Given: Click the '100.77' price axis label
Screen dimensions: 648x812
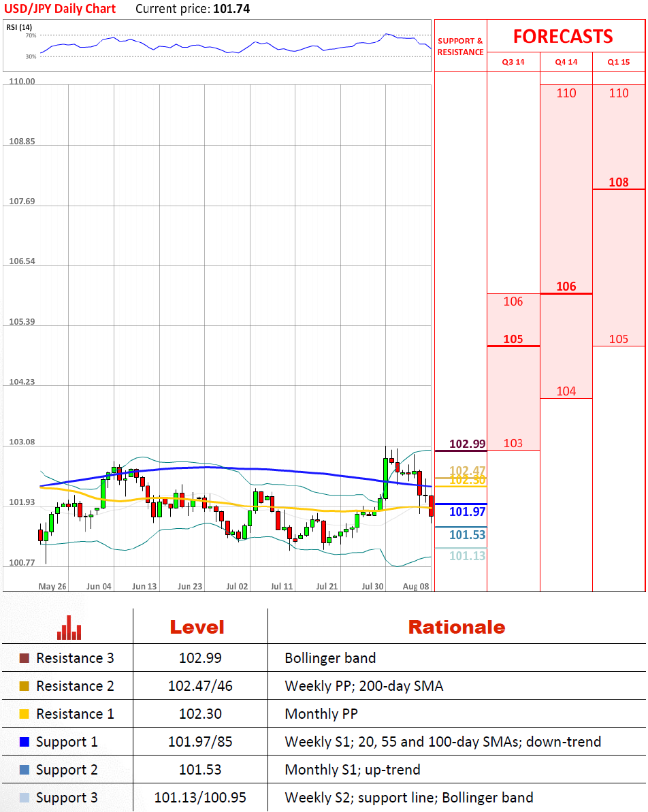Looking at the screenshot, I should [x=22, y=563].
